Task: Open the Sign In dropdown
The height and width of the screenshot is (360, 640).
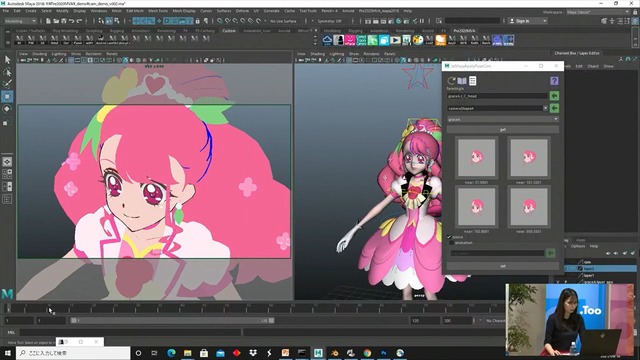Action: [528, 21]
